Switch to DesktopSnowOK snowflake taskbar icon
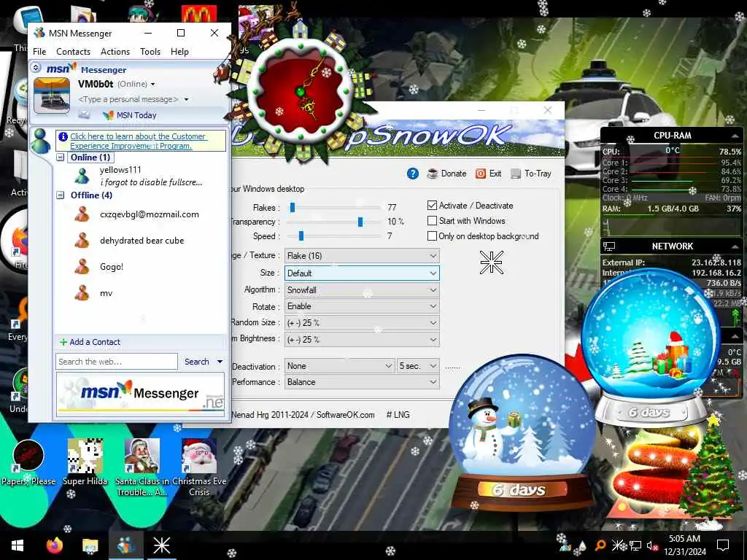 pyautogui.click(x=161, y=545)
